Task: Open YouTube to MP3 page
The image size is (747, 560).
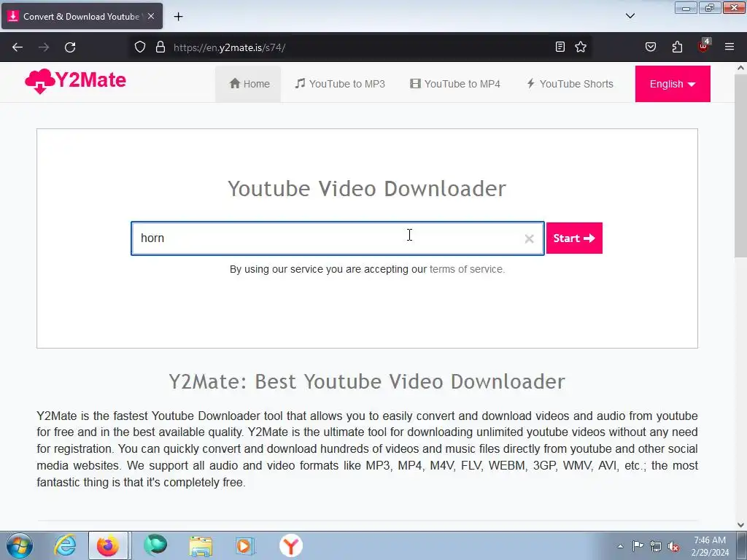Action: tap(340, 84)
